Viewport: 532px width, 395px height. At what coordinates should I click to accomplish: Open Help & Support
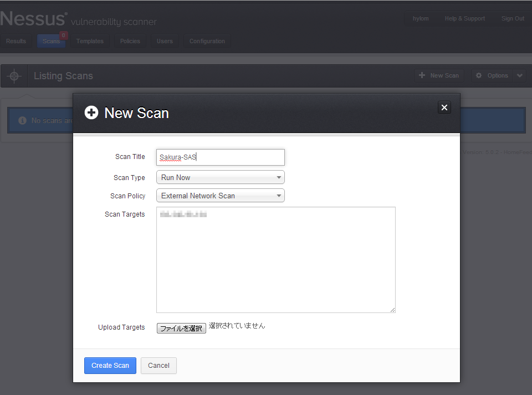click(465, 19)
